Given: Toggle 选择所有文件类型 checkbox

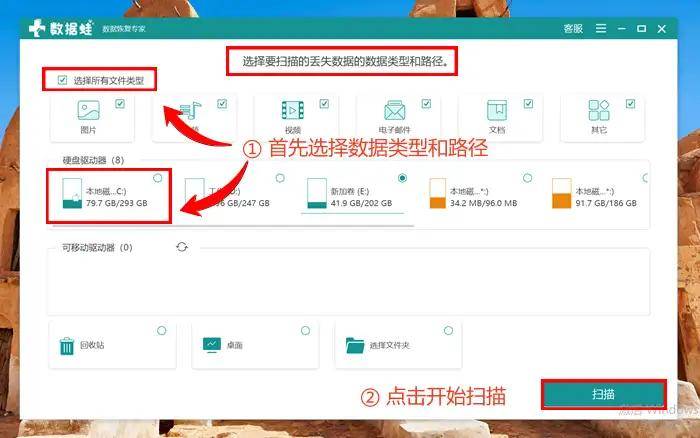Looking at the screenshot, I should [62, 80].
